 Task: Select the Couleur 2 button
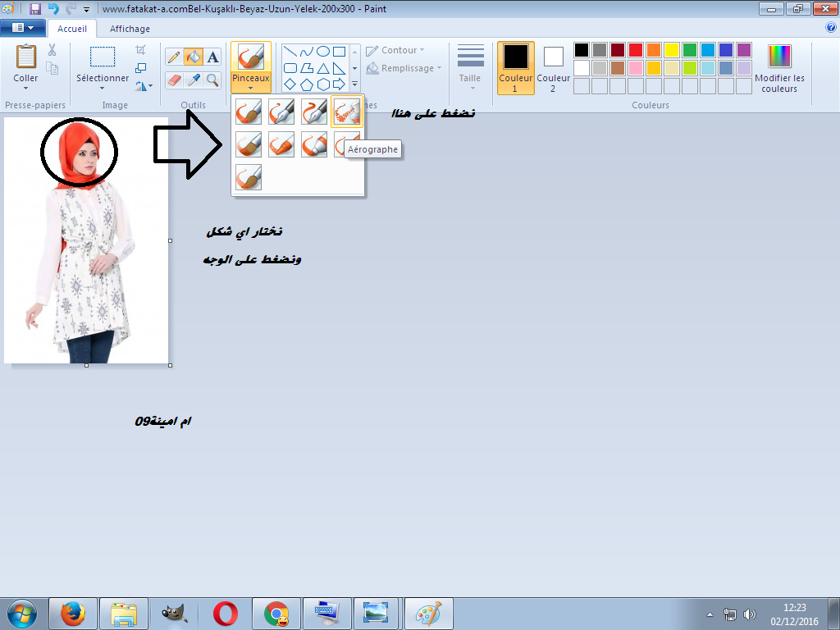(554, 69)
